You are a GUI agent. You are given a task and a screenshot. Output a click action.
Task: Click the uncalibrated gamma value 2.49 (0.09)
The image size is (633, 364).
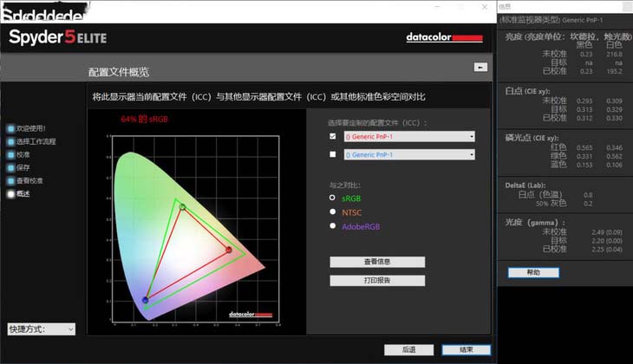click(607, 232)
